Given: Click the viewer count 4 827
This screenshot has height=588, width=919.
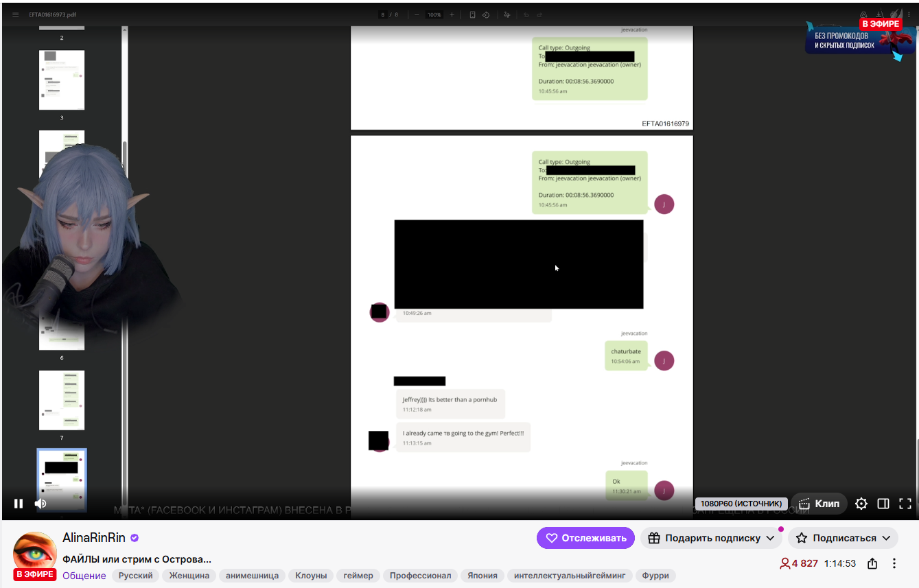Looking at the screenshot, I should coord(799,563).
